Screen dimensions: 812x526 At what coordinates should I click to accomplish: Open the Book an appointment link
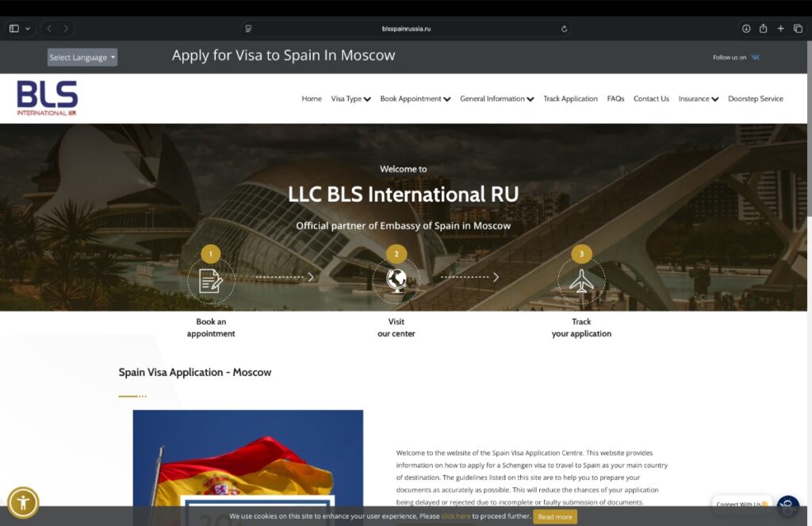(x=211, y=328)
